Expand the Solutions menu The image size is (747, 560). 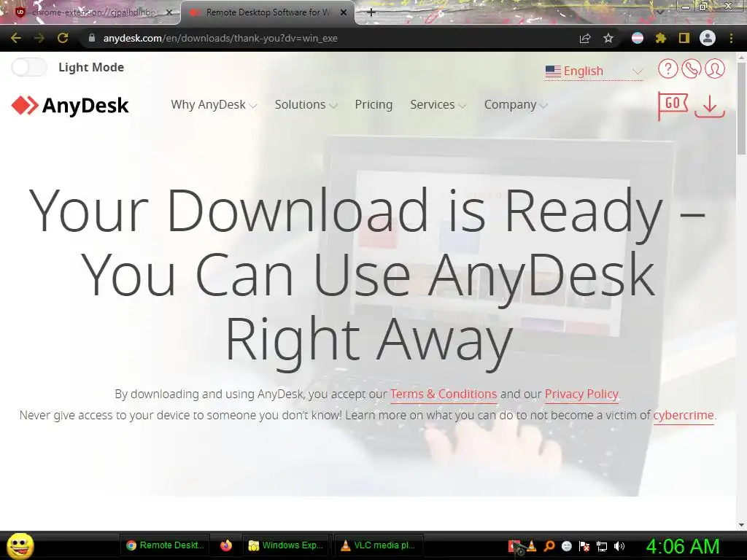pos(306,105)
